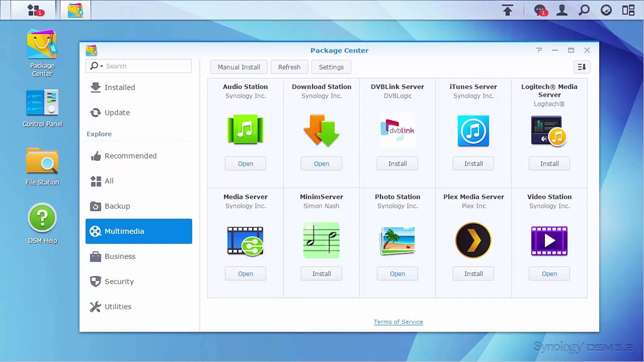The image size is (644, 362).
Task: Open the Media Server film icon
Action: [246, 241]
